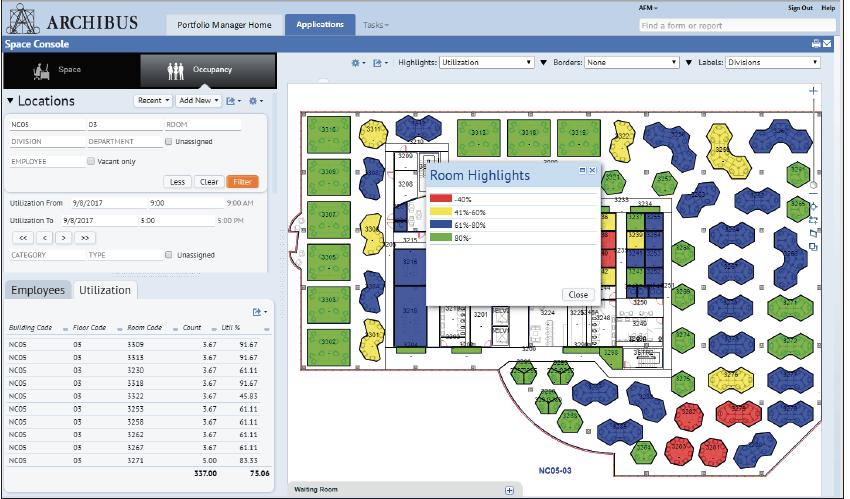Click the zoom slider handle on drawing
Image resolution: width=850 pixels, height=499 pixels.
click(813, 185)
